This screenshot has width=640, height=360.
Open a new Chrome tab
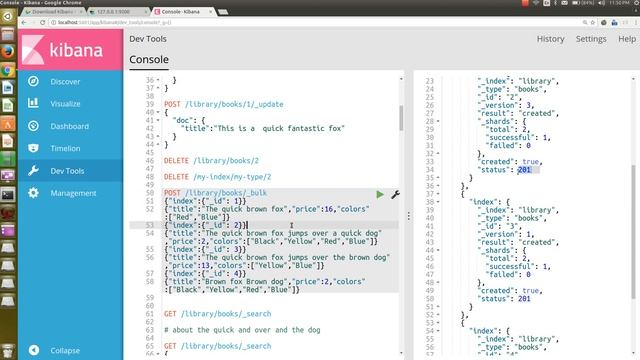223,12
